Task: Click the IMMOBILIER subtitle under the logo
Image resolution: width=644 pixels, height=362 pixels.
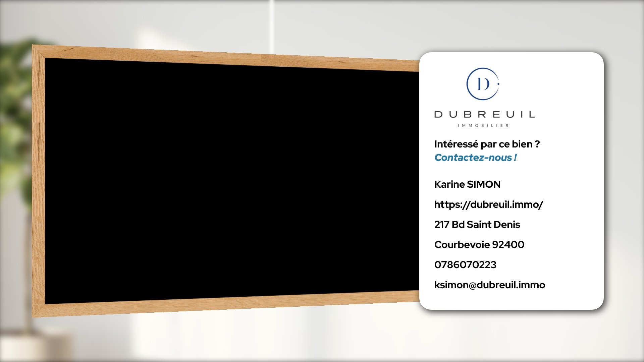Action: click(483, 125)
